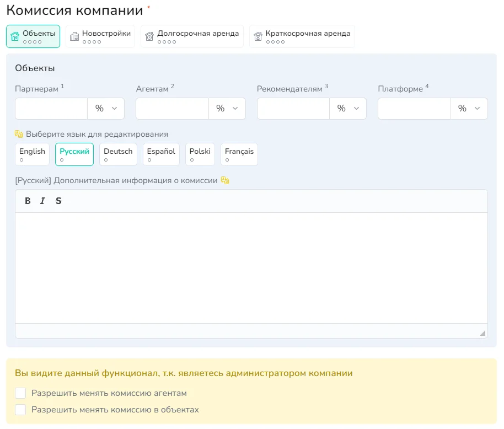The width and height of the screenshot is (504, 429).
Task: Select English editing language
Action: tap(32, 154)
